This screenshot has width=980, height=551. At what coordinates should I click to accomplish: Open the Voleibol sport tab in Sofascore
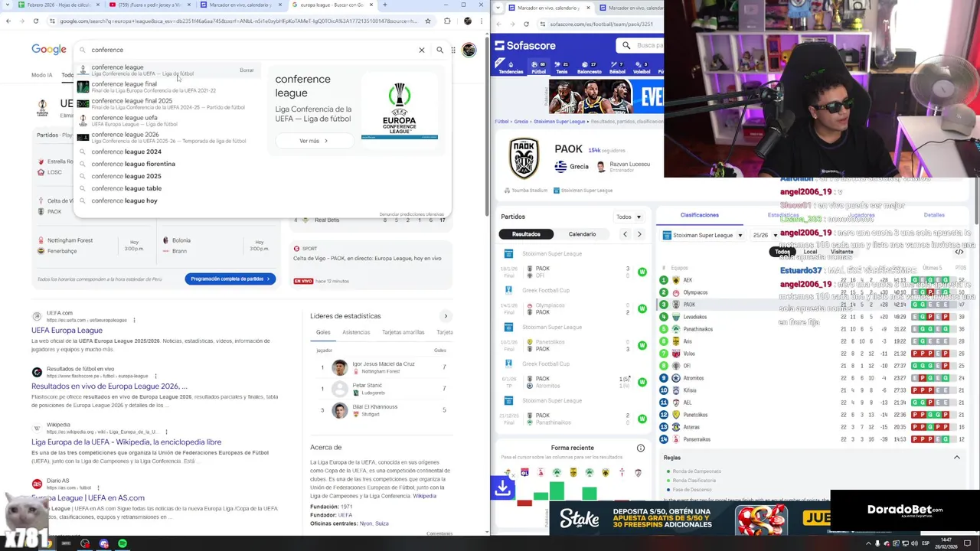click(642, 67)
